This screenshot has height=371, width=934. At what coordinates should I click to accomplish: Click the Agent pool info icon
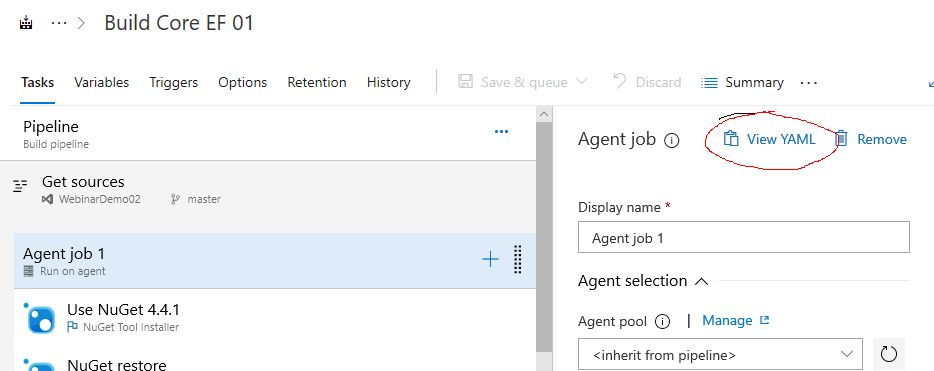[x=662, y=322]
